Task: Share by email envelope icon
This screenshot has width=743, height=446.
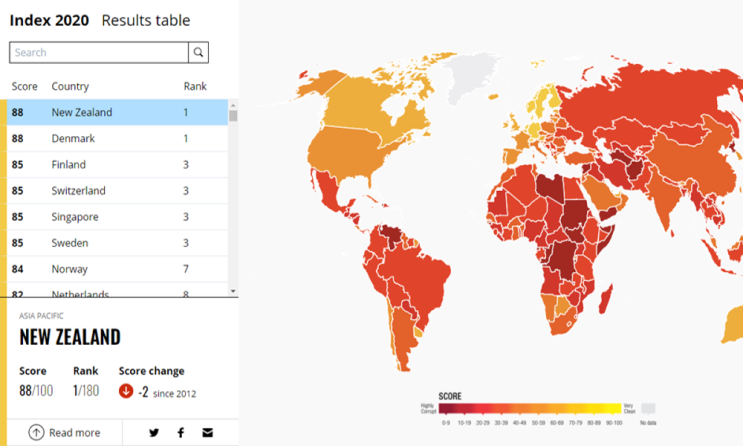Action: pos(208,433)
